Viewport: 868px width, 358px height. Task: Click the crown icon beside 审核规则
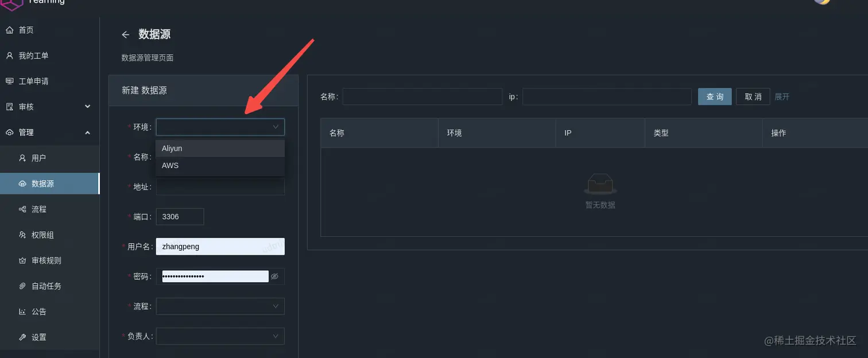pos(22,260)
